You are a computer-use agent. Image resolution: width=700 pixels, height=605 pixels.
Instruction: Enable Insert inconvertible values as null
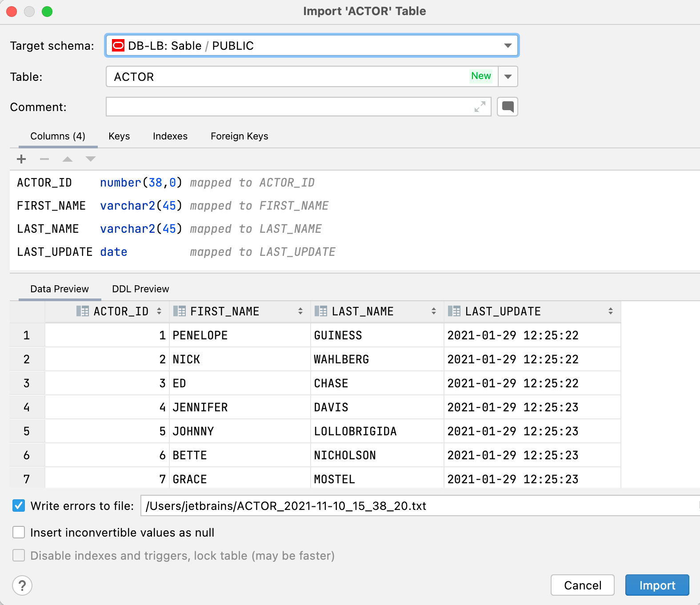coord(19,532)
